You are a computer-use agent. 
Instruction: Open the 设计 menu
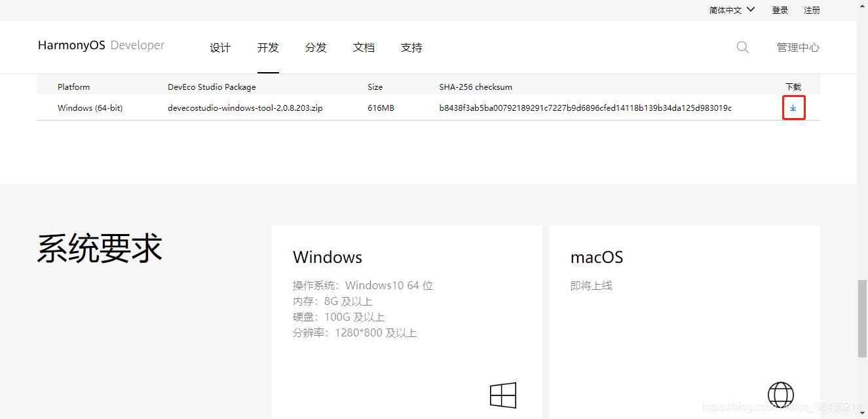(220, 47)
